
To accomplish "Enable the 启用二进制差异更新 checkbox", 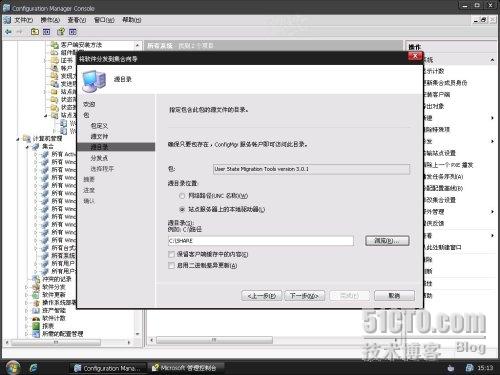I will [x=171, y=266].
